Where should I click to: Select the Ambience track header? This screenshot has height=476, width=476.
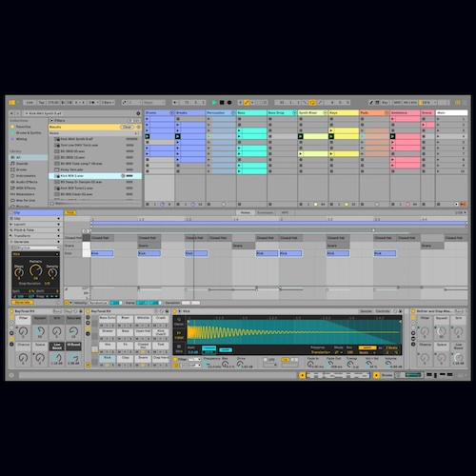click(405, 112)
